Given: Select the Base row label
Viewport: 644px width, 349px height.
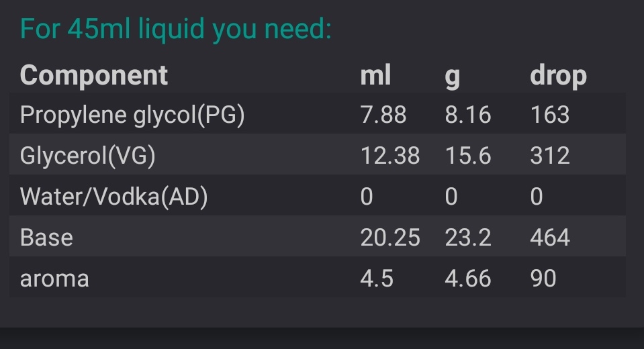Looking at the screenshot, I should click(46, 238).
